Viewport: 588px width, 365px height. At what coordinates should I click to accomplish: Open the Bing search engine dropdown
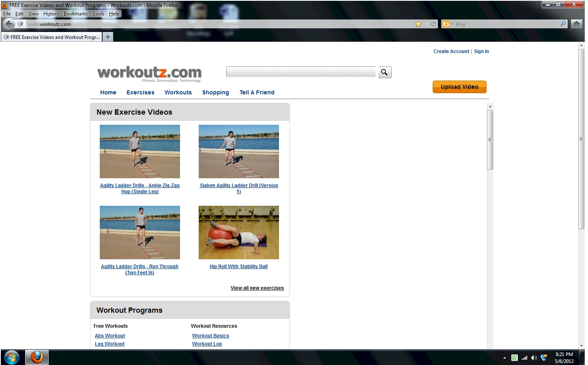(x=447, y=24)
